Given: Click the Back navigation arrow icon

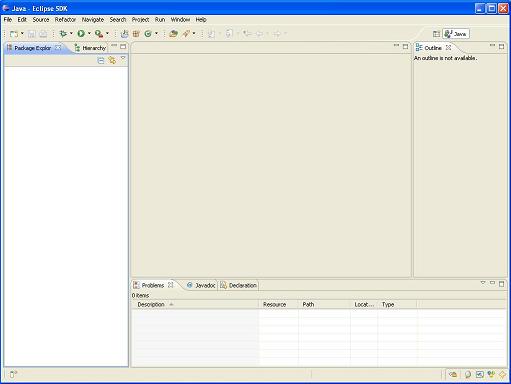Looking at the screenshot, I should click(x=259, y=34).
